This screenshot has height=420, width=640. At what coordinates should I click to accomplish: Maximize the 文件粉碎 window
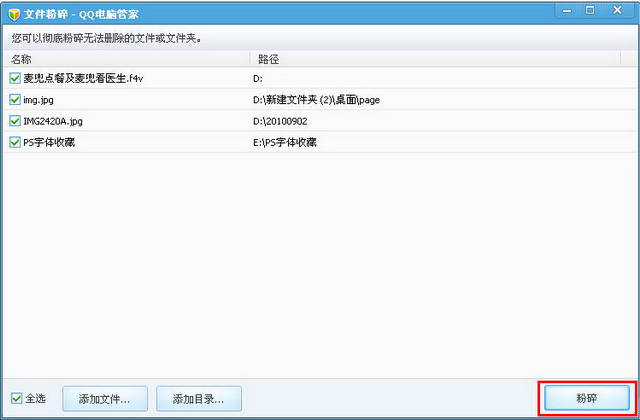[x=590, y=11]
